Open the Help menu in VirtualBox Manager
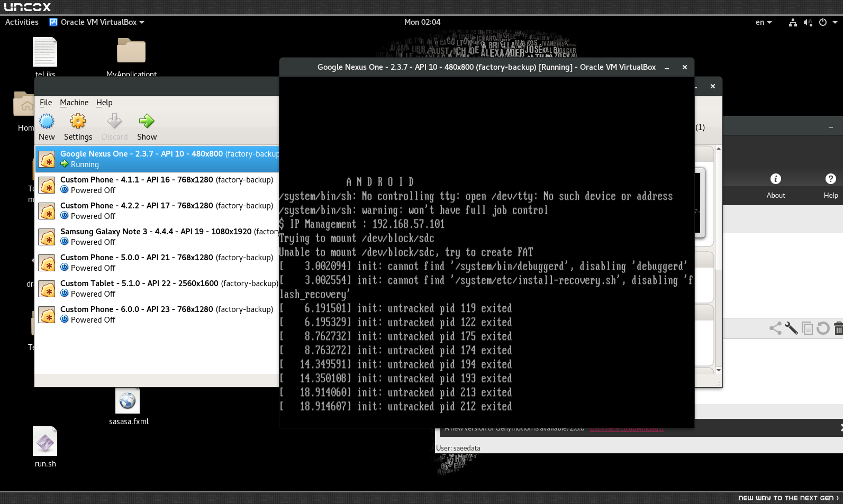The width and height of the screenshot is (843, 504). click(104, 103)
